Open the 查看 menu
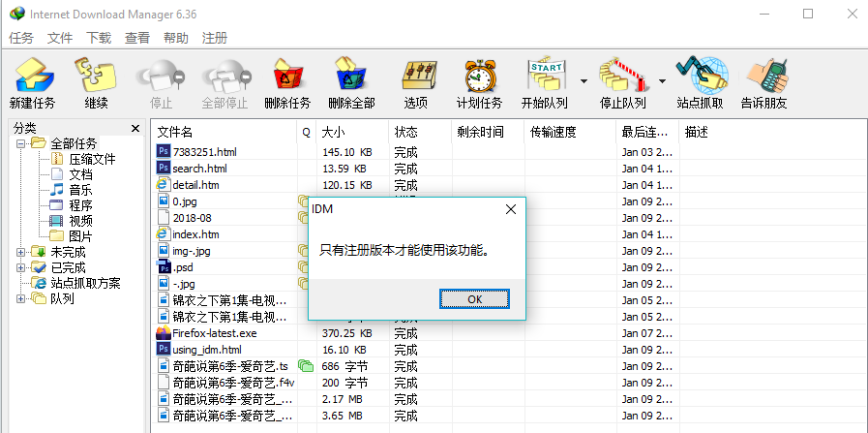 137,38
